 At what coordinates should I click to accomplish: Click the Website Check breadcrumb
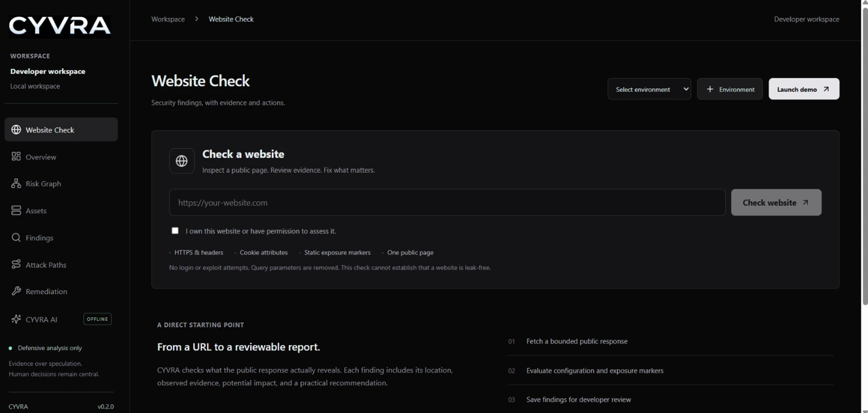(x=231, y=19)
